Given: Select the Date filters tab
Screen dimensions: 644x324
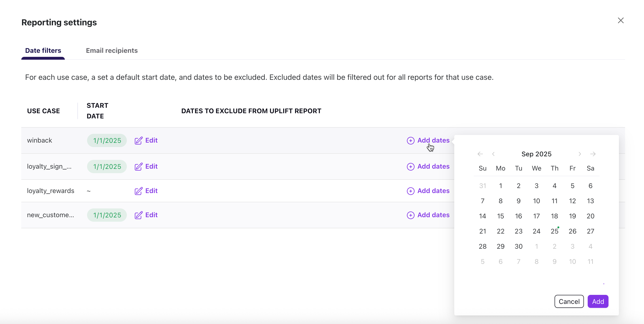Looking at the screenshot, I should point(43,50).
